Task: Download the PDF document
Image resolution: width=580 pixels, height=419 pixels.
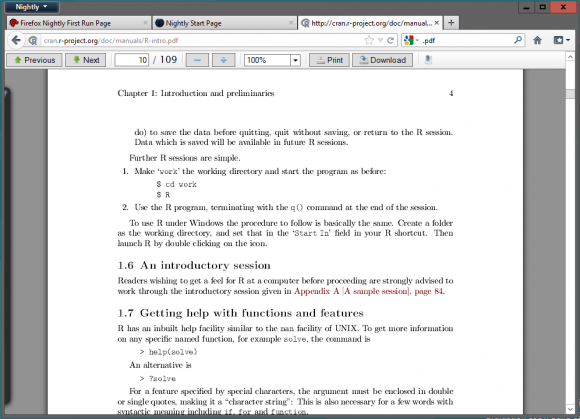Action: pos(382,60)
